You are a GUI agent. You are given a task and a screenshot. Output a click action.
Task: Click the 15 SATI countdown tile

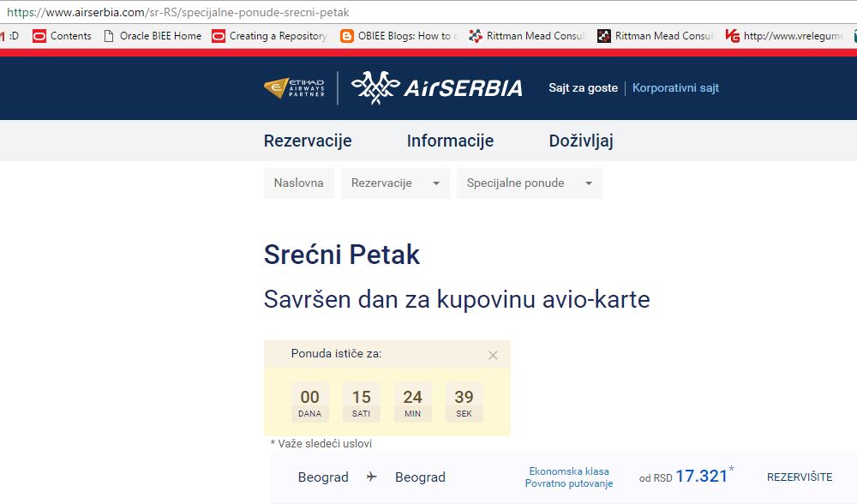click(x=362, y=402)
